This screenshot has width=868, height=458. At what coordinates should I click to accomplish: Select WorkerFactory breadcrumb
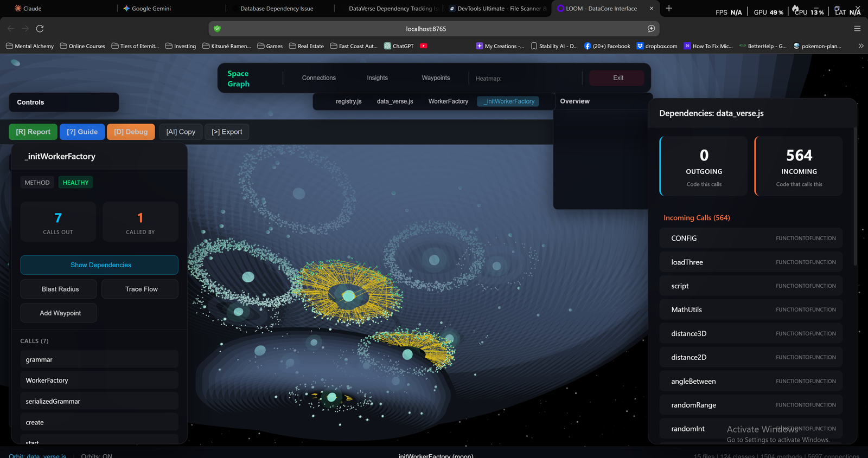[x=448, y=101]
